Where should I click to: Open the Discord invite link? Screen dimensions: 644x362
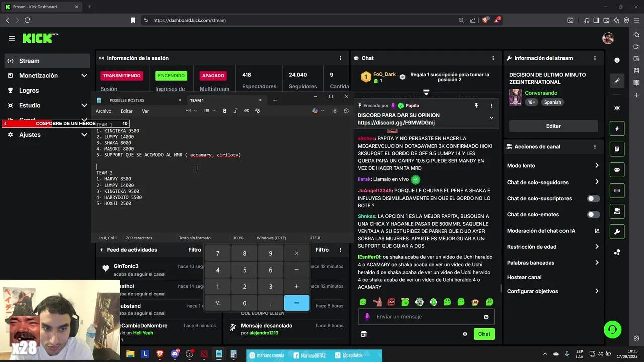(x=396, y=123)
